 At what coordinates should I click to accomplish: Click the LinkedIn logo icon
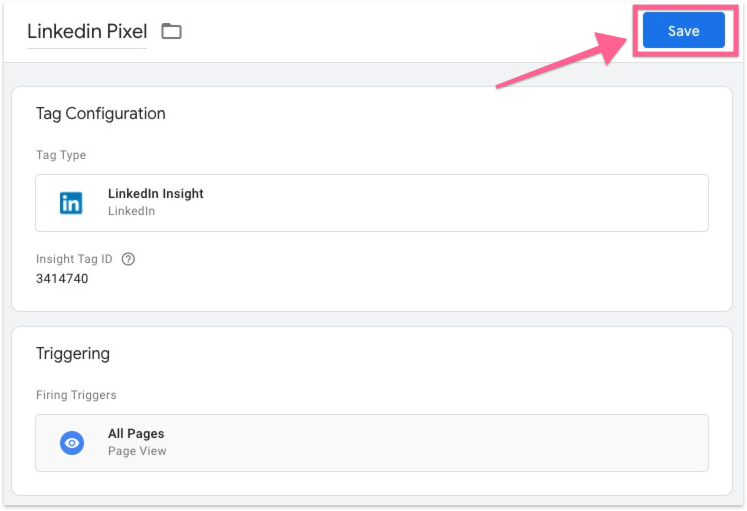pos(72,203)
